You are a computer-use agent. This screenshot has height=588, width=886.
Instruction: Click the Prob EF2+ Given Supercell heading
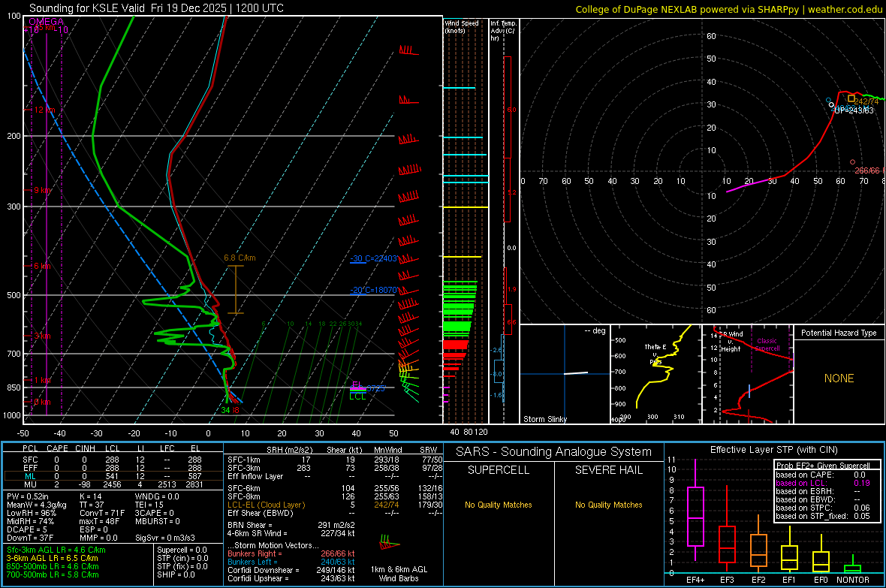pos(823,466)
